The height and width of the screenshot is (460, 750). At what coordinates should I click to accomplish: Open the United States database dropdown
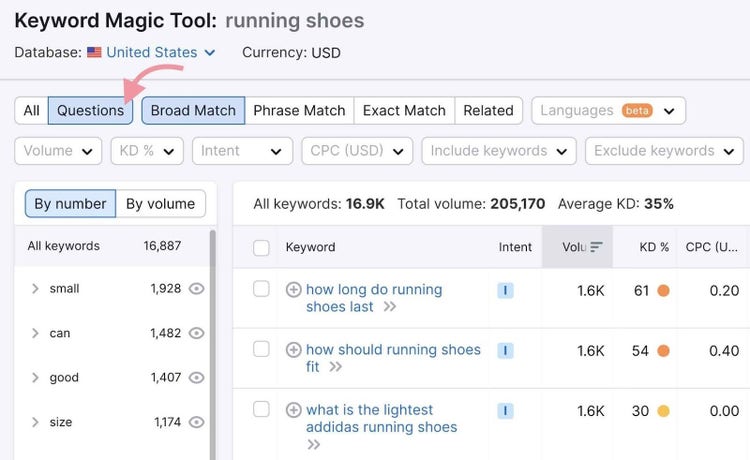(x=160, y=52)
